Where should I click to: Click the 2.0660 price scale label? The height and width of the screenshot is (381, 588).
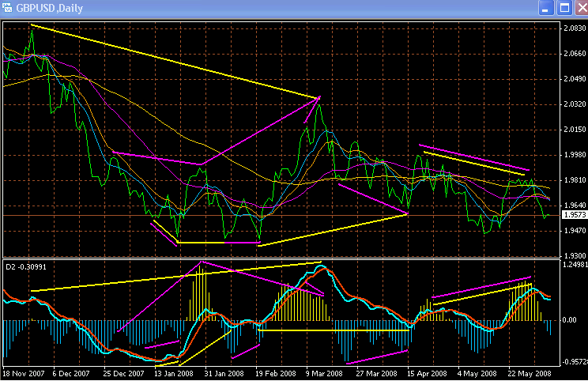pyautogui.click(x=575, y=54)
